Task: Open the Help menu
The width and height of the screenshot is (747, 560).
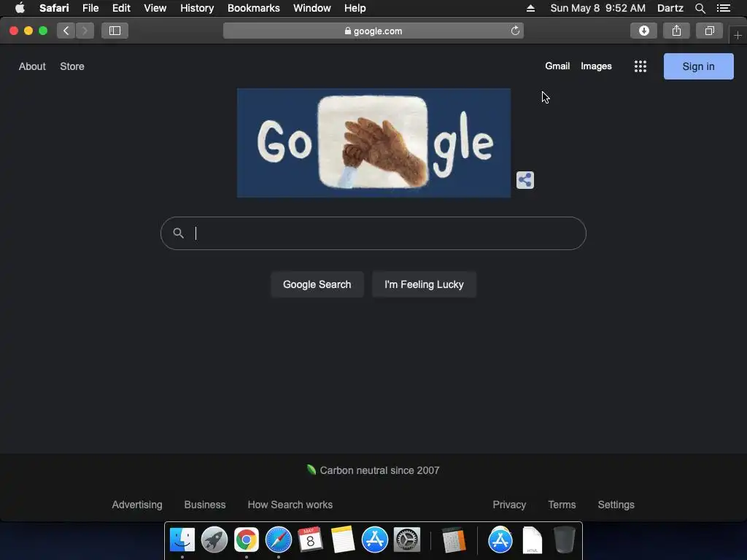Action: click(x=355, y=8)
